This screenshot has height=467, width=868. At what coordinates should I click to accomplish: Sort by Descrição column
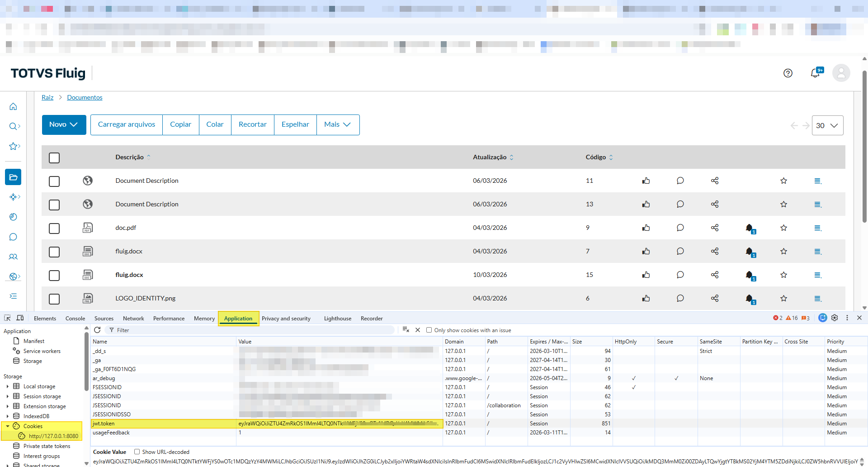point(133,157)
